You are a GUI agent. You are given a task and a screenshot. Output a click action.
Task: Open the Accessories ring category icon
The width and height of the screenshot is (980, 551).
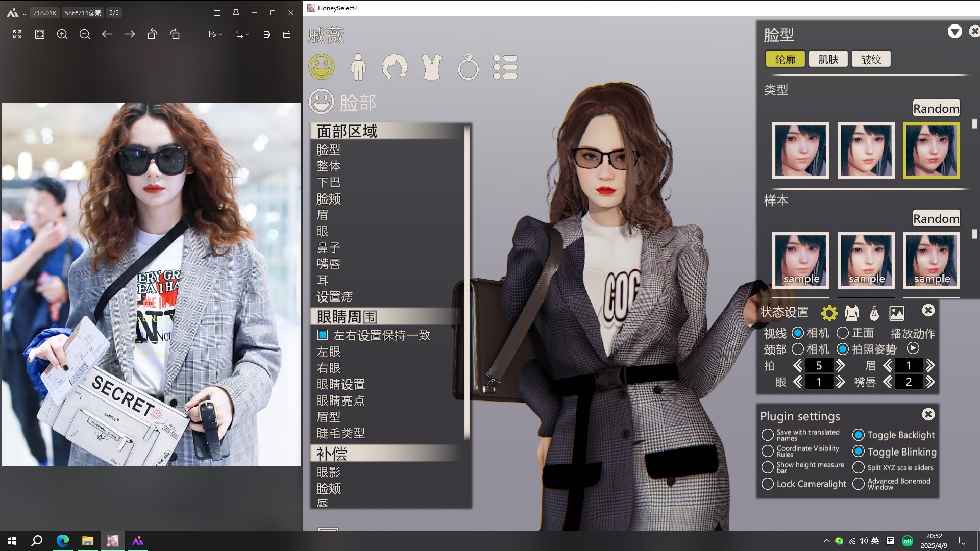click(468, 67)
